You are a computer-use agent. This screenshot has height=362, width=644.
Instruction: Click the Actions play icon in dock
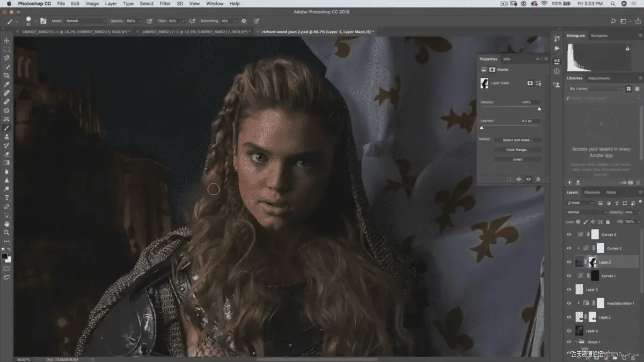coord(556,48)
